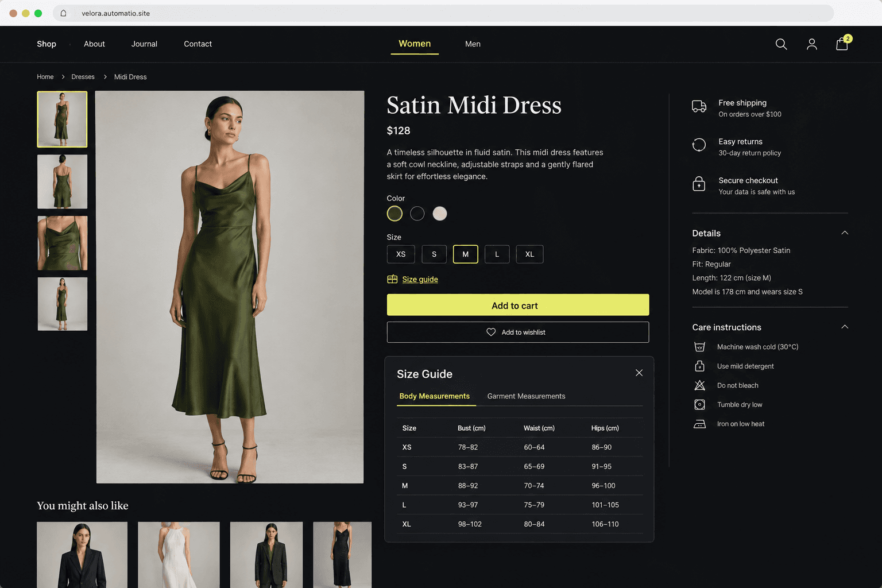Click the Secure checkout lock icon
Image resolution: width=882 pixels, height=588 pixels.
click(699, 184)
